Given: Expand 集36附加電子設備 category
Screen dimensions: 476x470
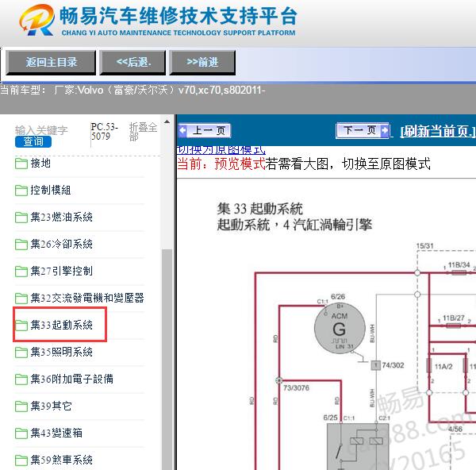Looking at the screenshot, I should pos(71,379).
